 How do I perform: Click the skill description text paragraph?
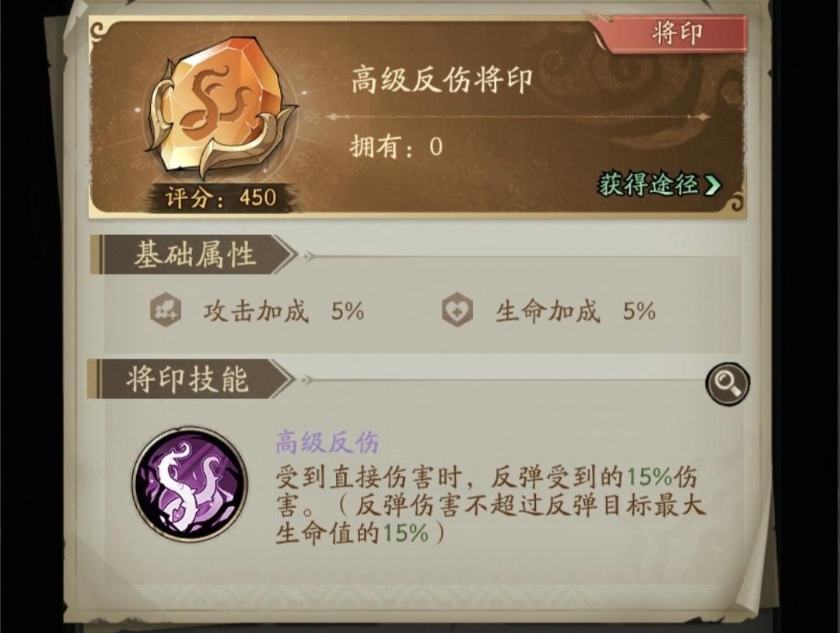tap(490, 505)
